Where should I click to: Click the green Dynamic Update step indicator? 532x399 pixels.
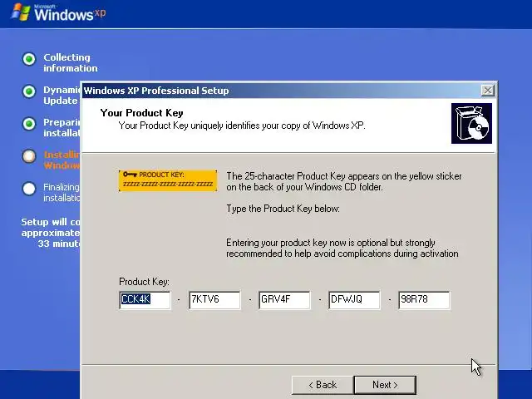point(29,91)
